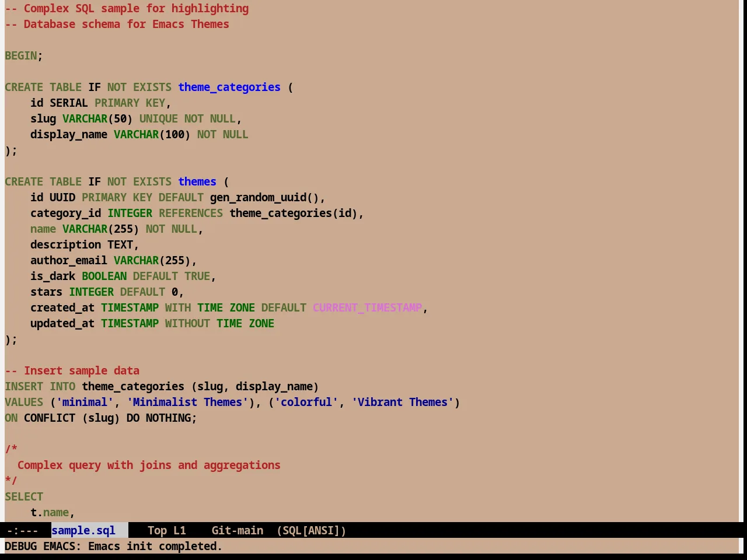
Task: Click the -:--- buffer status flags
Action: tap(22, 530)
